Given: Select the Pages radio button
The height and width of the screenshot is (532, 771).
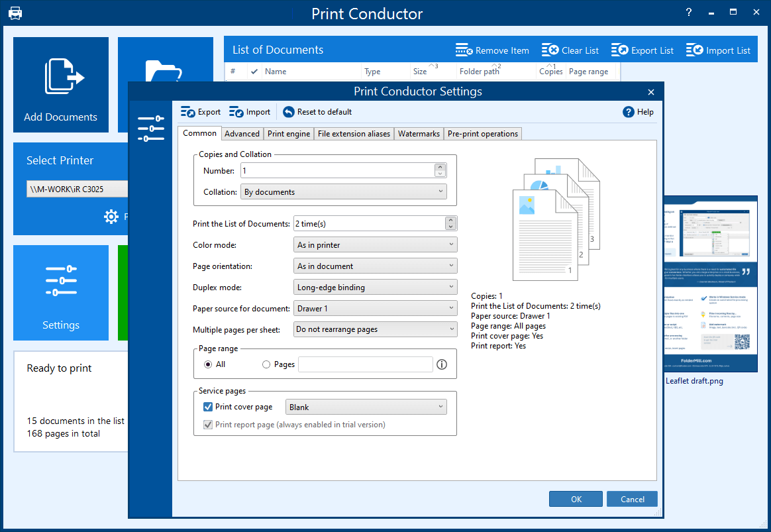Looking at the screenshot, I should [266, 364].
